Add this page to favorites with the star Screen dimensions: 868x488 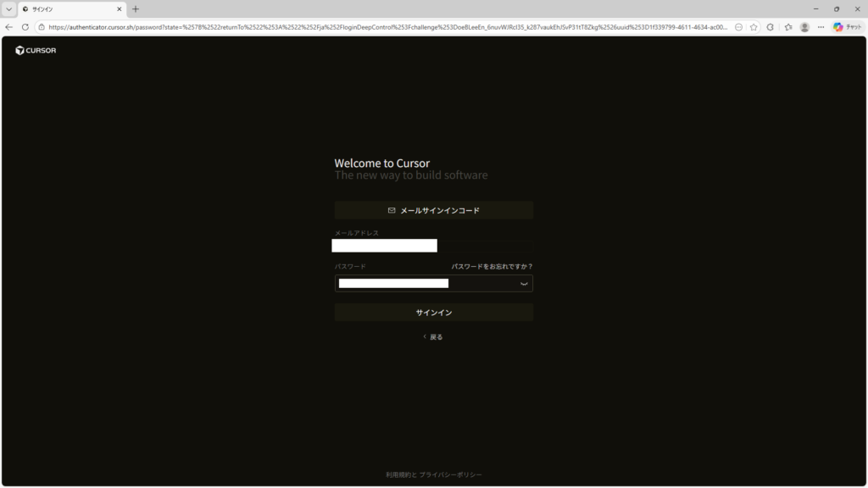(753, 27)
